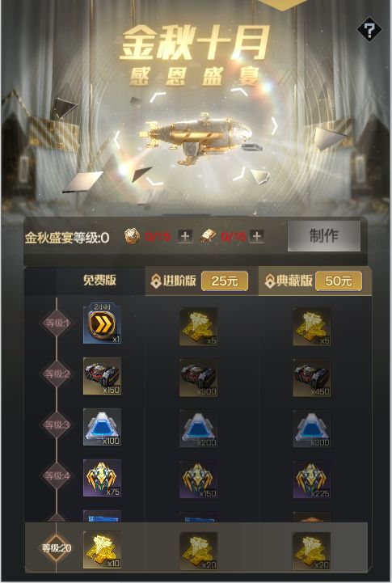Select the 典藏版 gold emblem x225 reward
The image size is (392, 583).
pos(311,479)
